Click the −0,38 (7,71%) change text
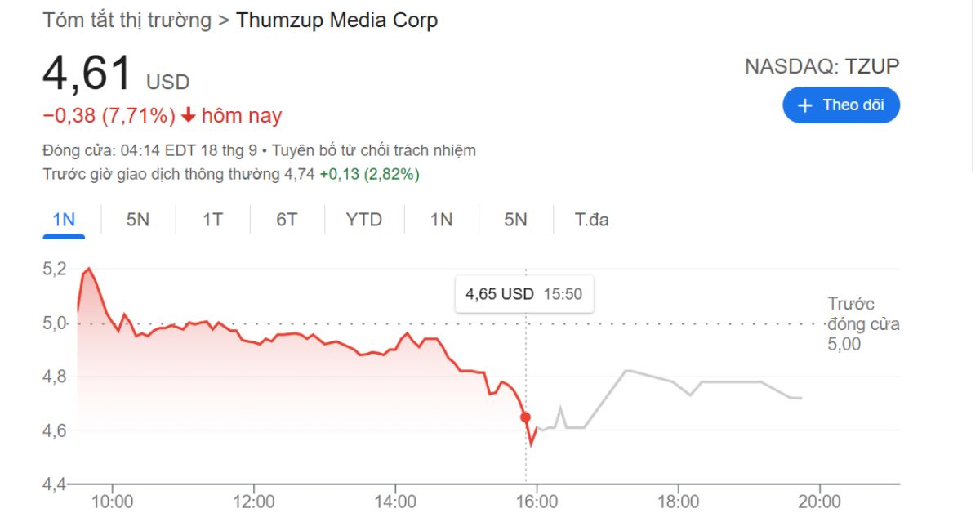This screenshot has width=980, height=513. (109, 116)
